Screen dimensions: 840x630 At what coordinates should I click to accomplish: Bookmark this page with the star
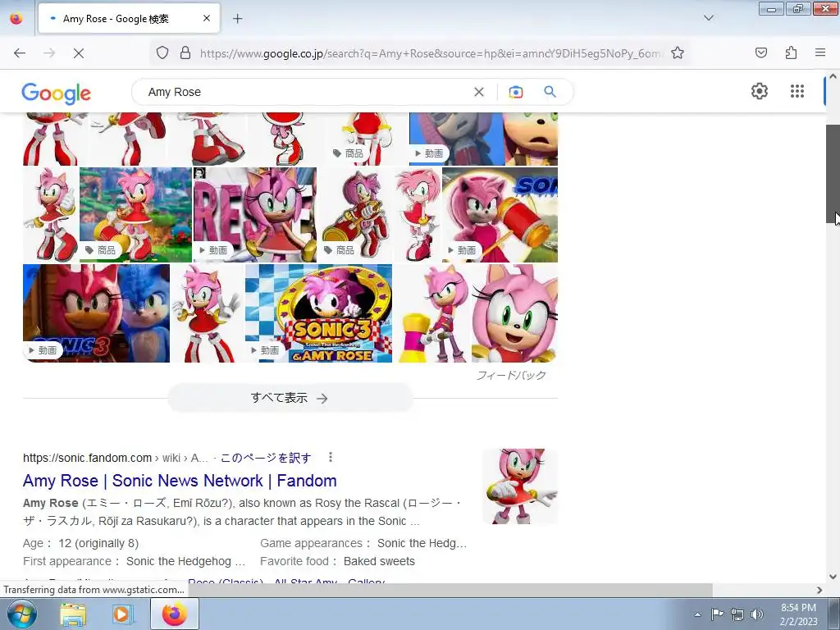click(677, 53)
